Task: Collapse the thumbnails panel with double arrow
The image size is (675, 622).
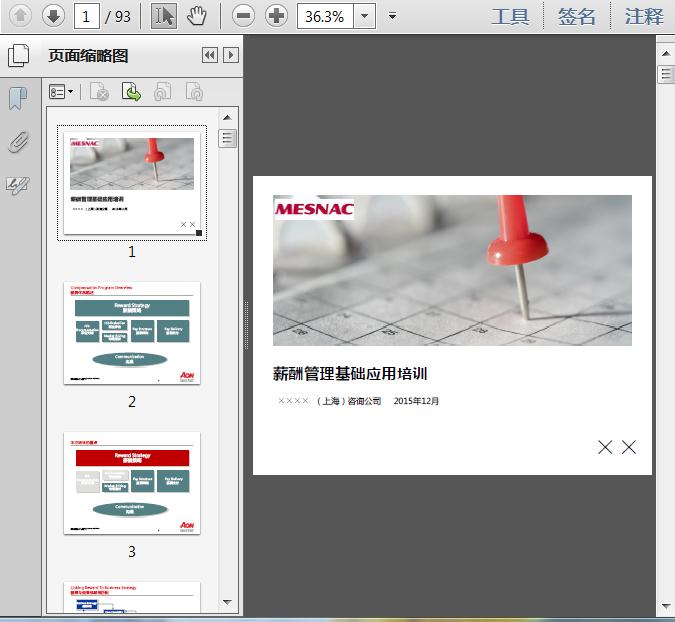Action: 209,56
